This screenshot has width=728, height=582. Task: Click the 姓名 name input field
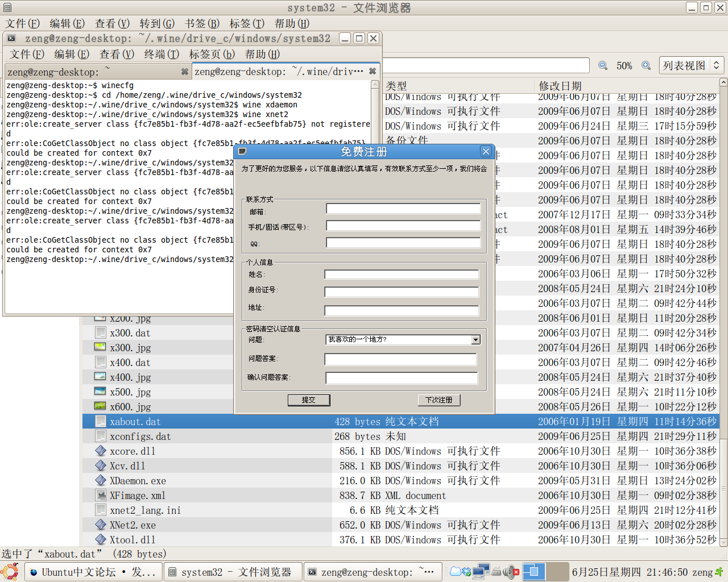[402, 275]
